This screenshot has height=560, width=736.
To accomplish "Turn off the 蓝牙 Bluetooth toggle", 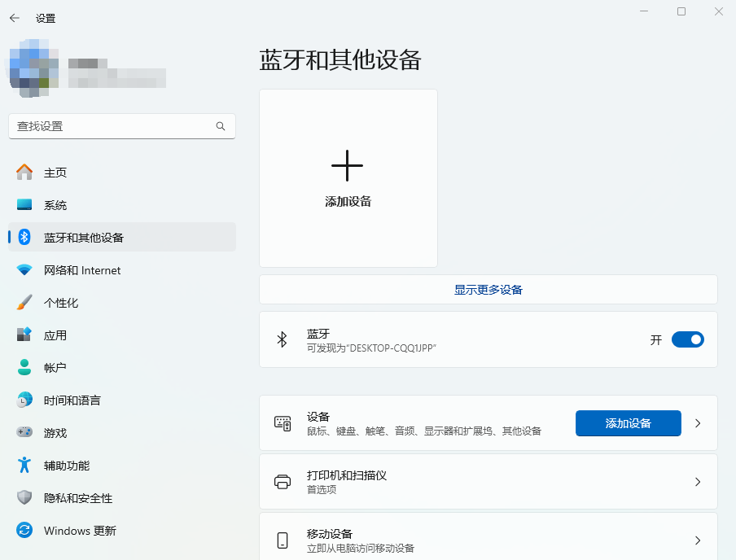I will pos(687,339).
